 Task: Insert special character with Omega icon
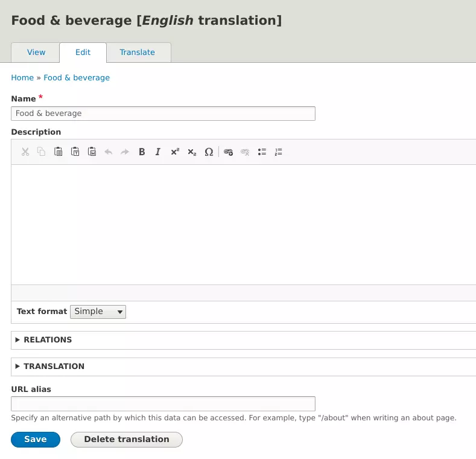[x=209, y=152]
